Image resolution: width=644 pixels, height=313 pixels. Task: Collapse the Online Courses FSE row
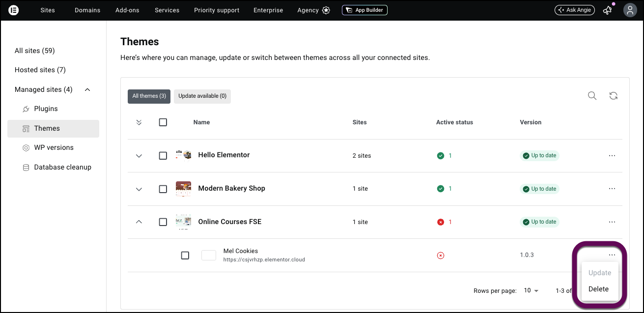(139, 222)
